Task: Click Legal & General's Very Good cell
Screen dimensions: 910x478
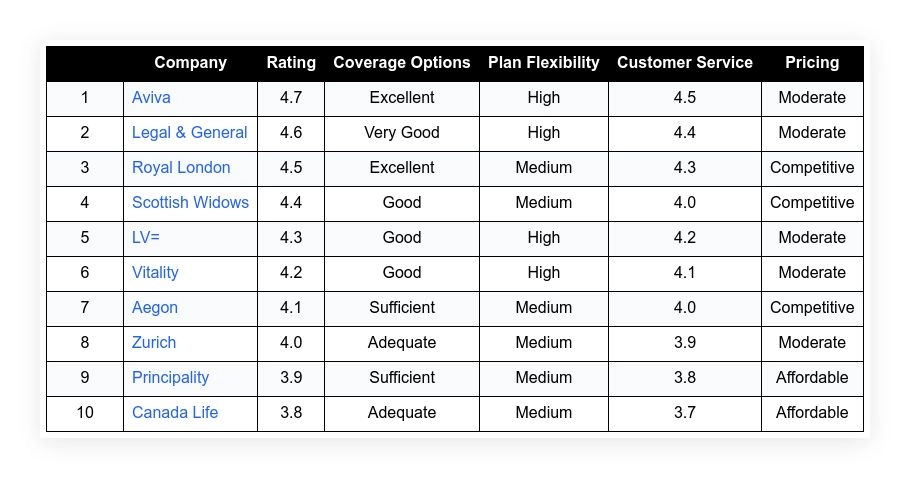Action: pyautogui.click(x=402, y=132)
